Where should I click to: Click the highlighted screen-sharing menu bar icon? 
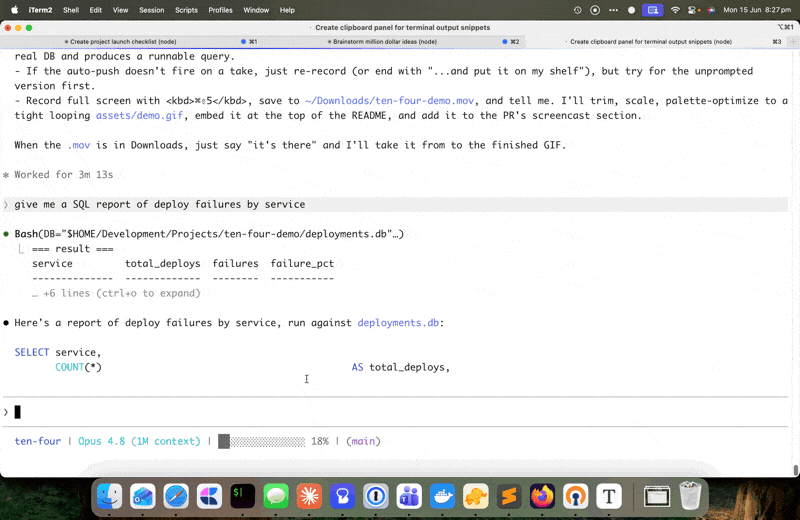click(x=653, y=10)
